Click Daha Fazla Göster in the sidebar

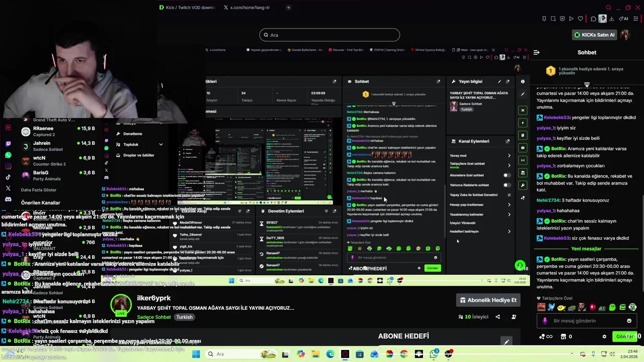coord(39,190)
